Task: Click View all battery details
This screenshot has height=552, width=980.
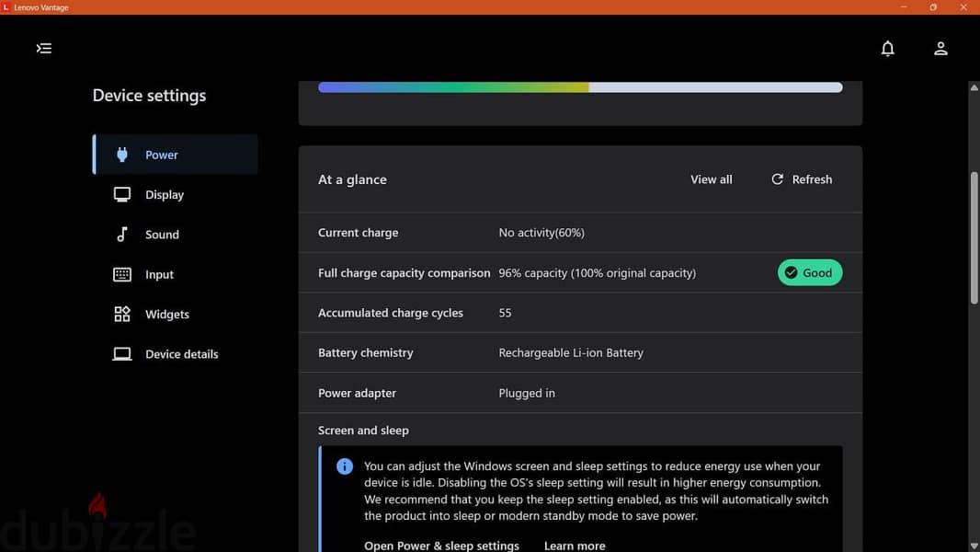Action: coord(712,179)
